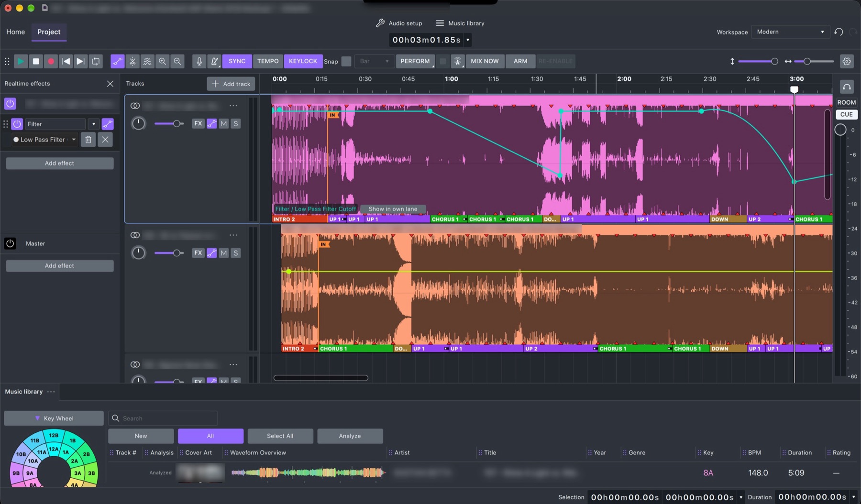
Task: Click the MIX NOW button
Action: tap(485, 61)
